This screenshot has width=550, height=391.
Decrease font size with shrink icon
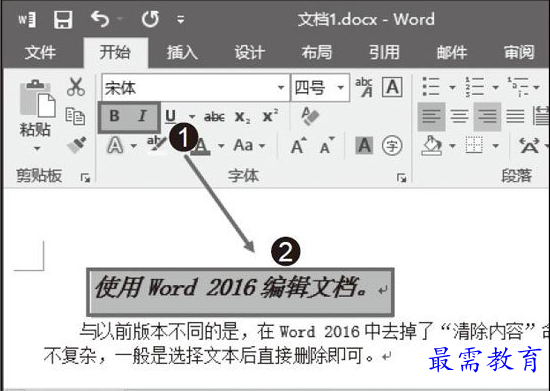click(327, 146)
